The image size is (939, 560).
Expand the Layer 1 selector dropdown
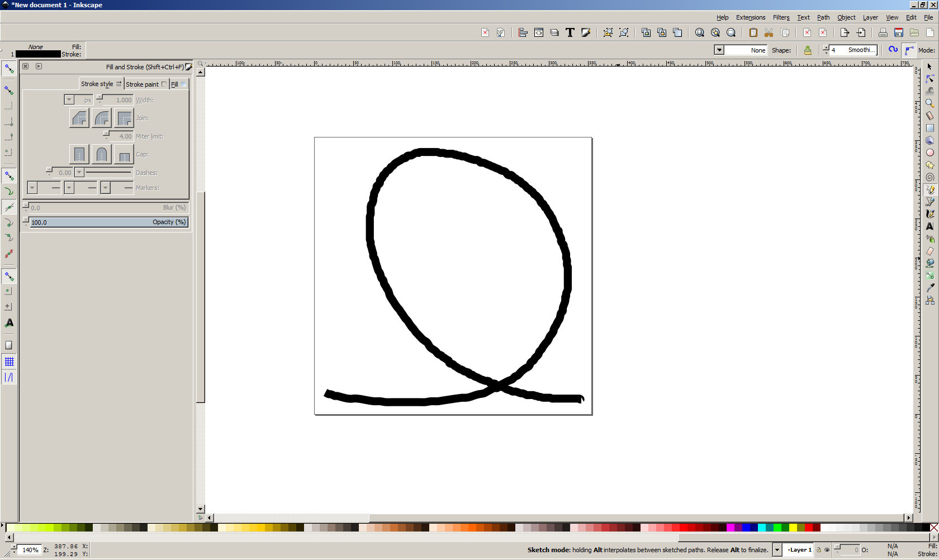coord(777,550)
